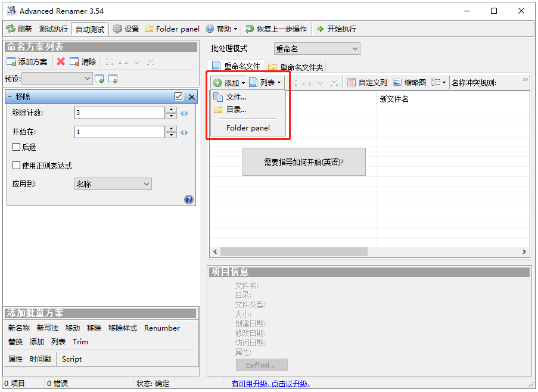Image resolution: width=538 pixels, height=392 pixels.
Task: Open the 应用到 dropdown showing 名称
Action: 113,184
